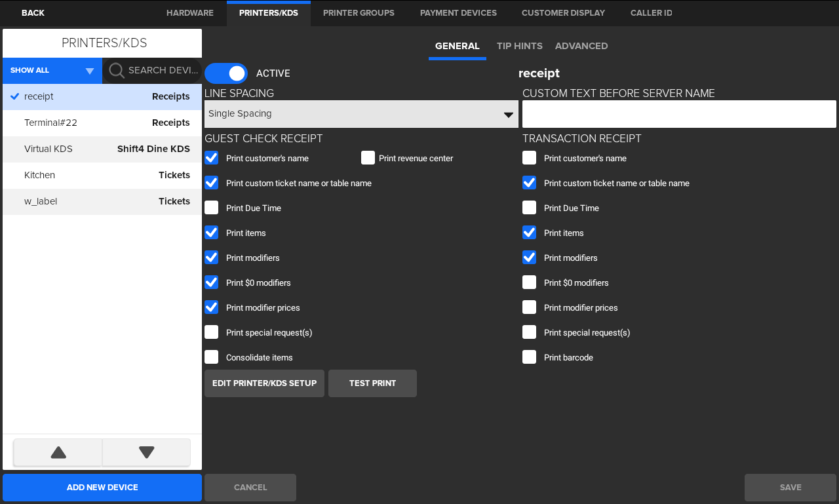Enable Guest Check Print Due Time
This screenshot has width=839, height=504.
point(211,208)
